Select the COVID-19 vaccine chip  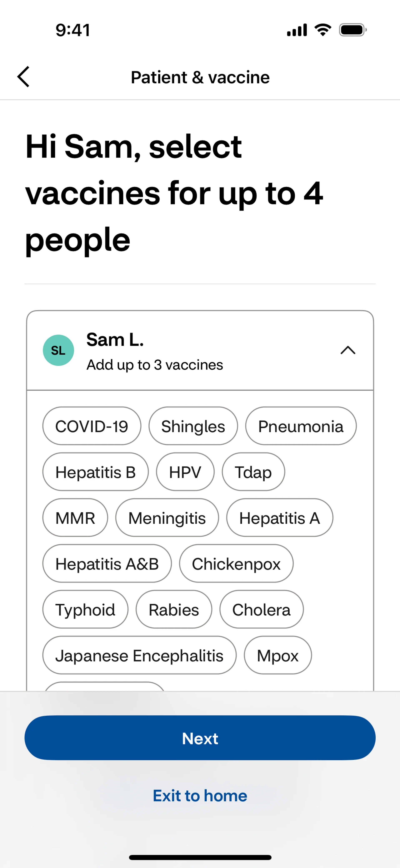(x=92, y=426)
